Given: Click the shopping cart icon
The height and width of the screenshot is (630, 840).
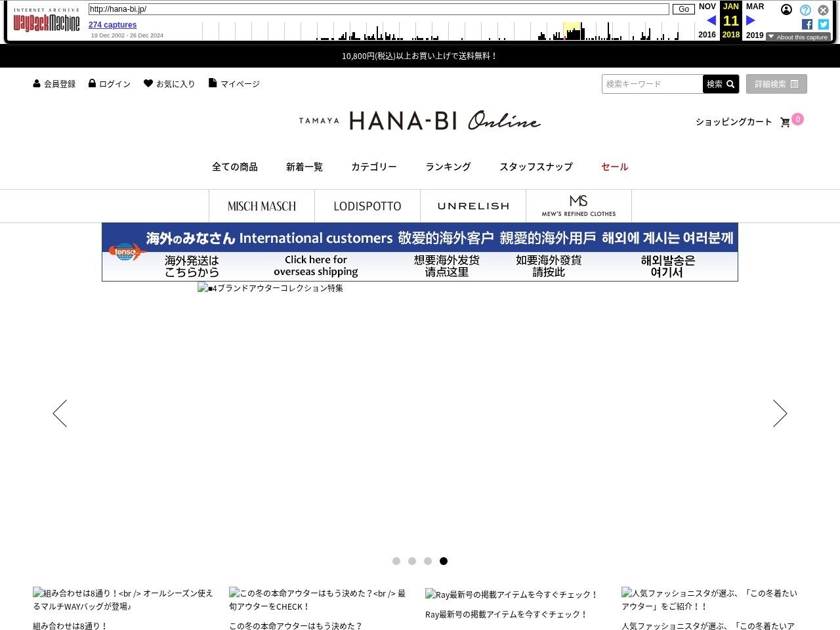Looking at the screenshot, I should (x=785, y=123).
